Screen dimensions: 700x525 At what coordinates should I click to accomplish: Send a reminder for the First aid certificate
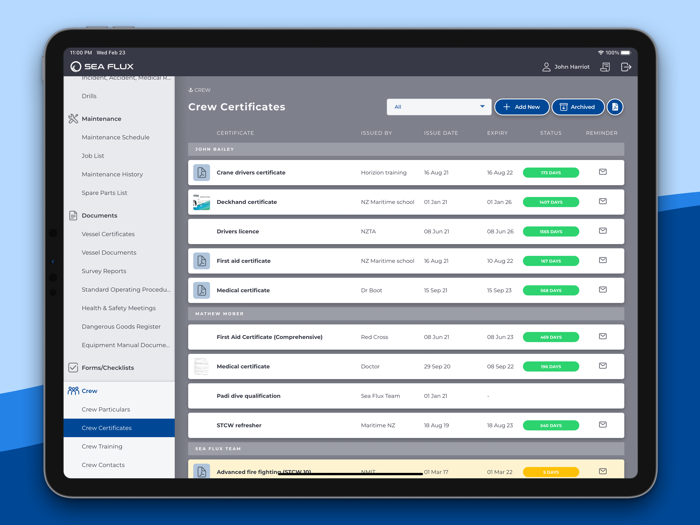point(603,260)
